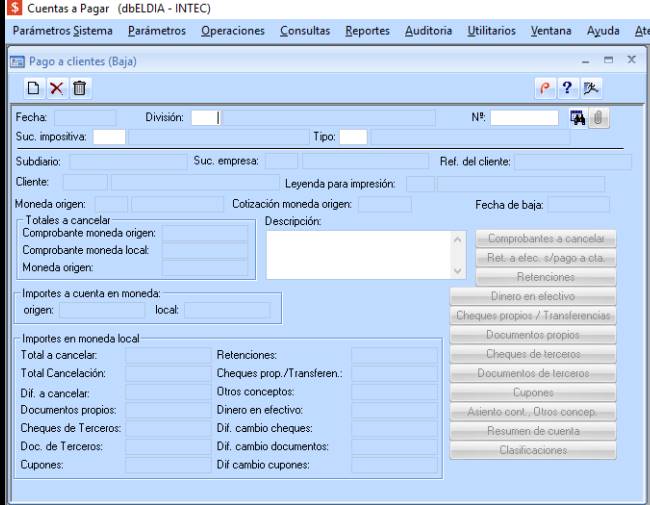650x505 pixels.
Task: Click the Suc. impositiva input field
Action: 110,136
